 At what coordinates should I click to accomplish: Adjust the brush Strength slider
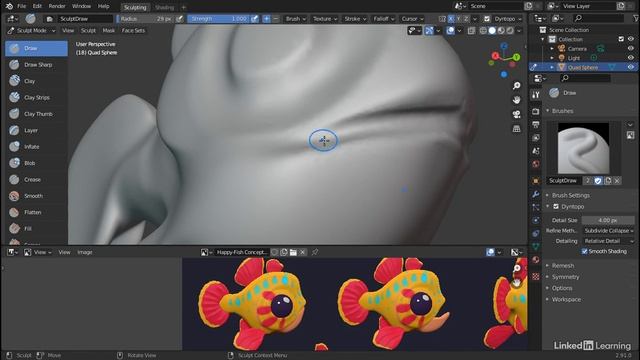coord(218,19)
